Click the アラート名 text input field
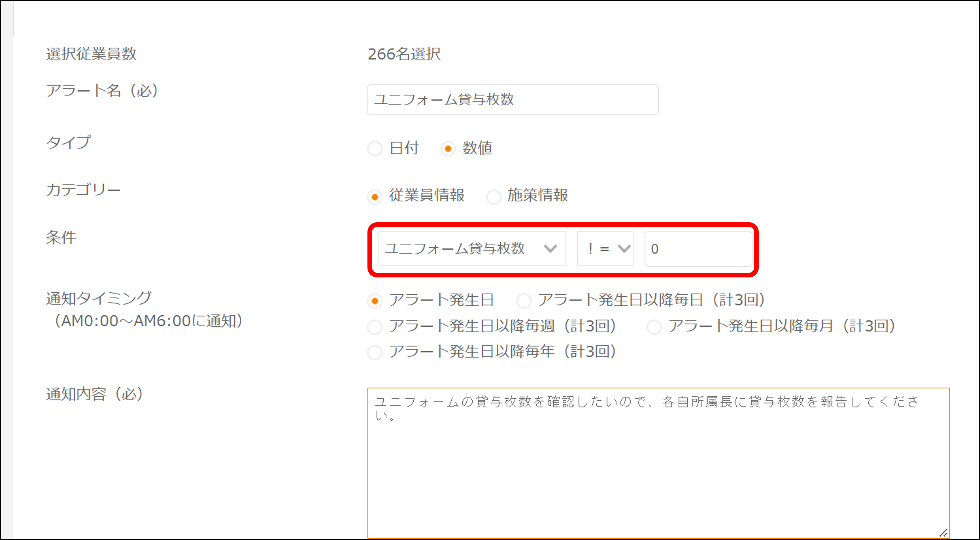The image size is (980, 540). 512,100
